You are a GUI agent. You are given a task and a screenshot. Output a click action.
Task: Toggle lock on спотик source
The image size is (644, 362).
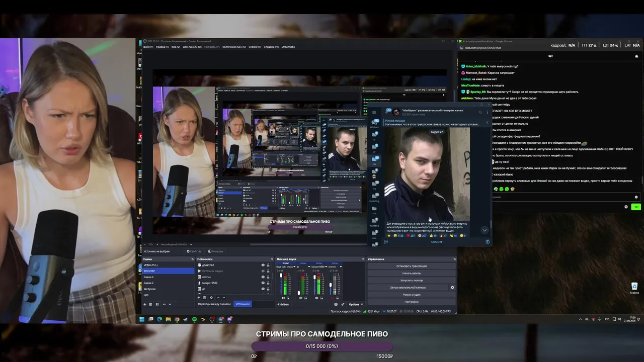[268, 277]
